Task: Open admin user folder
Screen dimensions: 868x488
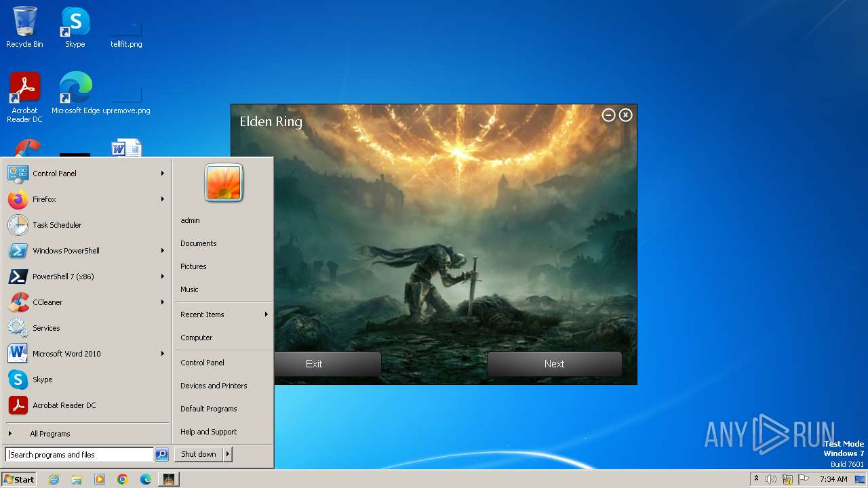Action: coord(190,220)
